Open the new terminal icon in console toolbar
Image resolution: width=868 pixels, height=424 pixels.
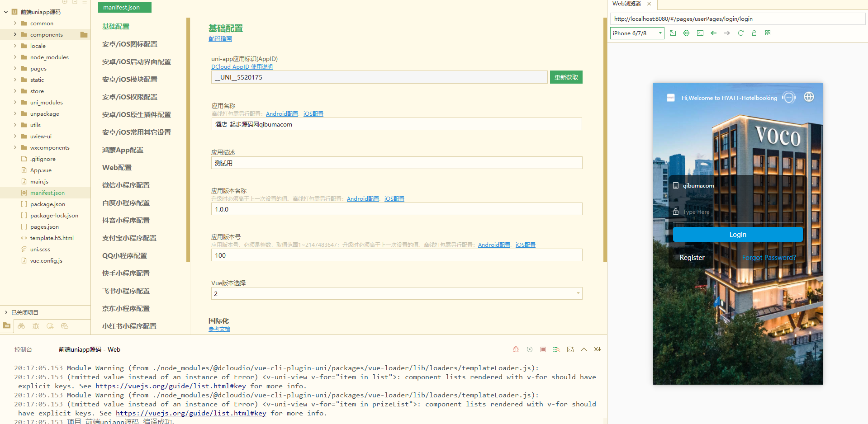pyautogui.click(x=570, y=349)
